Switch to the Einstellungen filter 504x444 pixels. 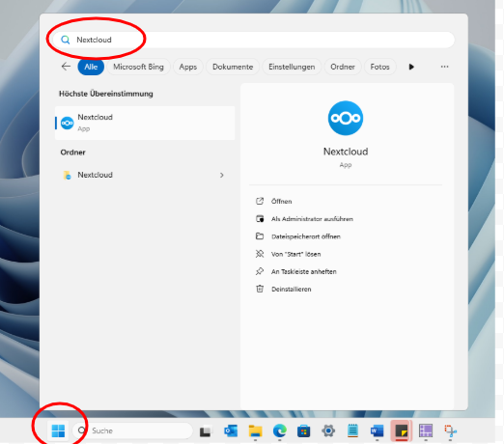pyautogui.click(x=292, y=67)
